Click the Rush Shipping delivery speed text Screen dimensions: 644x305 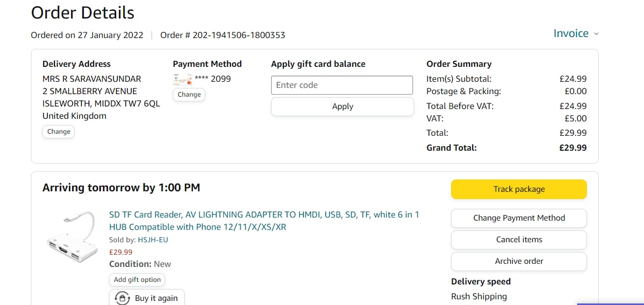click(x=479, y=296)
